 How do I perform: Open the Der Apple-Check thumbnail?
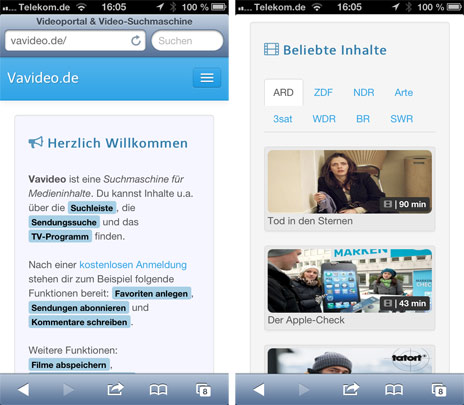point(350,281)
